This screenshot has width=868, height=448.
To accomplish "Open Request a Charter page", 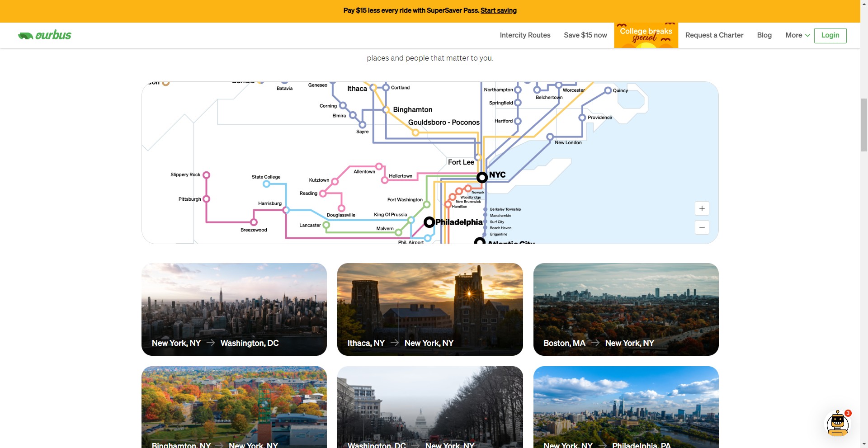I will click(x=714, y=35).
